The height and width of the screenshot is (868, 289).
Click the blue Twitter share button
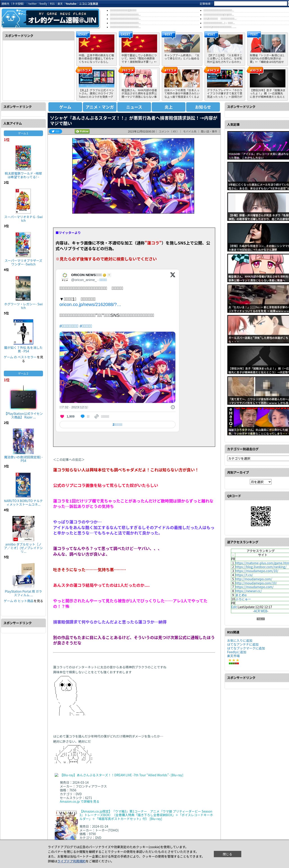[x=55, y=131]
